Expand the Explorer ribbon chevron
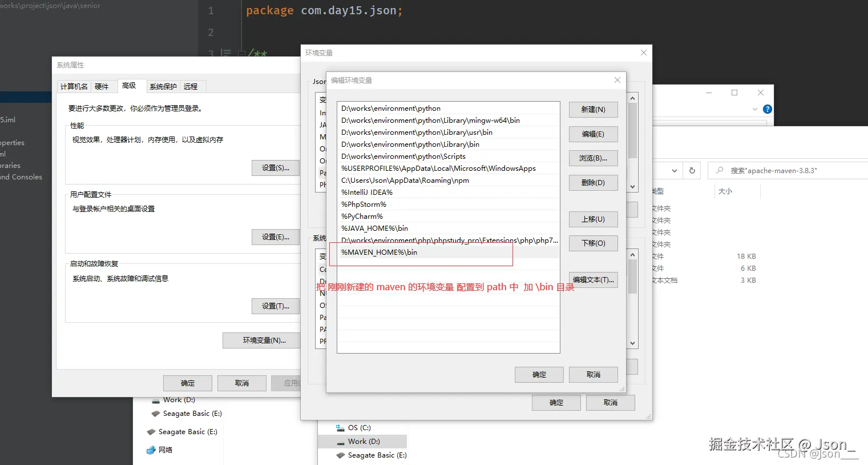The width and height of the screenshot is (868, 465). coord(755,109)
